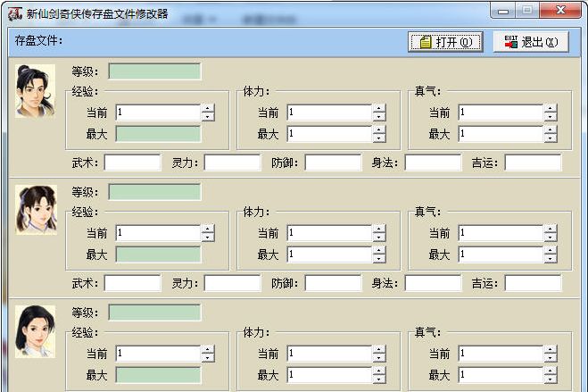Image resolution: width=588 pixels, height=392 pixels.
Task: Click first character's current 真气 field
Action: [501, 113]
